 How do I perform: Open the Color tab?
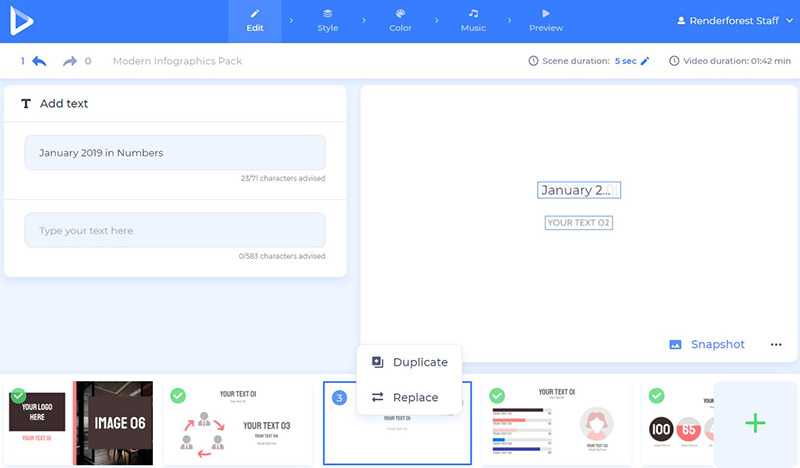click(x=400, y=21)
